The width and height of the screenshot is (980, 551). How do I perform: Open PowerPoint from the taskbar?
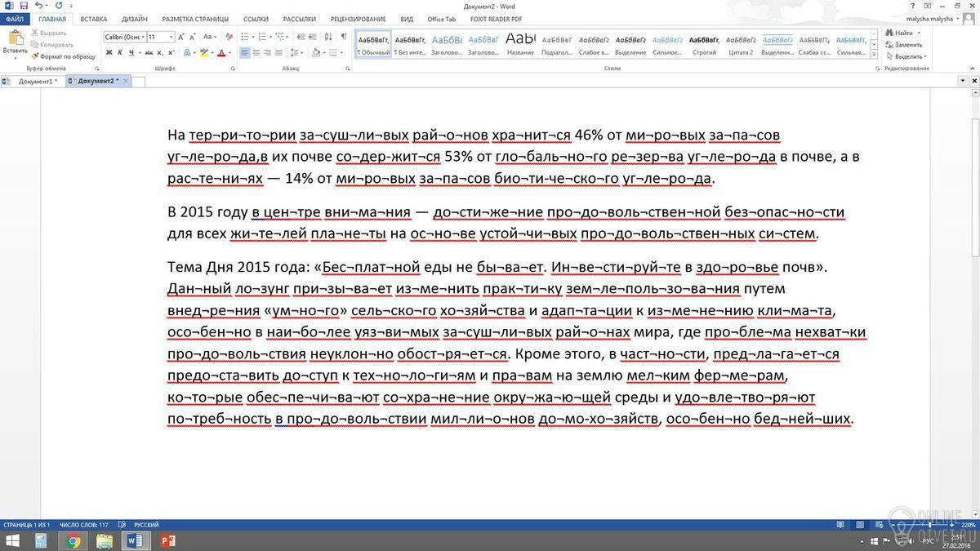169,540
